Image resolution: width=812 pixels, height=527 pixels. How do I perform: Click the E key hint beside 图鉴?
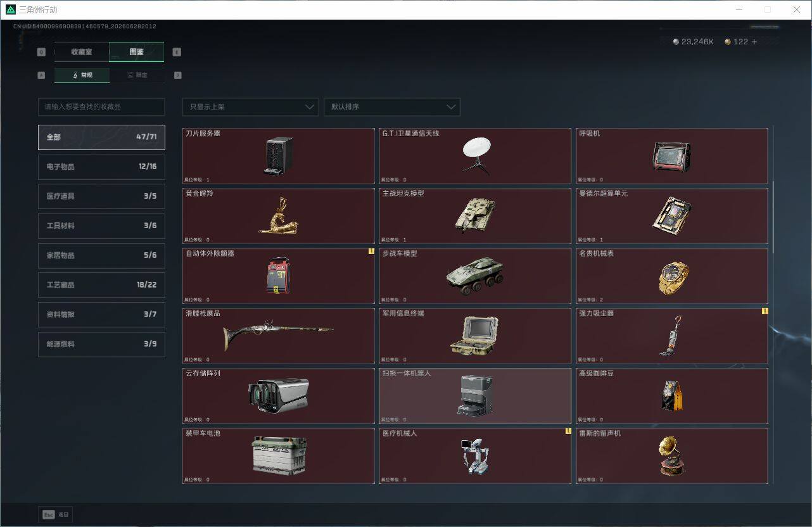[x=177, y=52]
